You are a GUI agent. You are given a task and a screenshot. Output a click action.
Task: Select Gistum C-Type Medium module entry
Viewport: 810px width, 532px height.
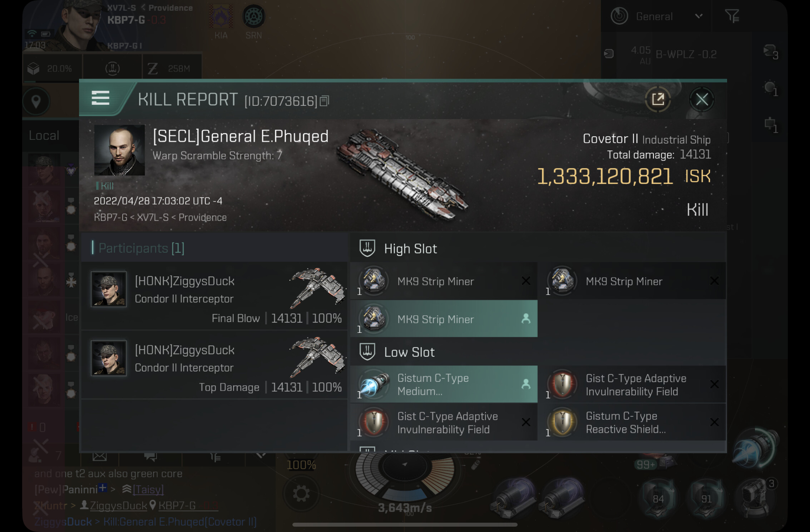(x=444, y=384)
